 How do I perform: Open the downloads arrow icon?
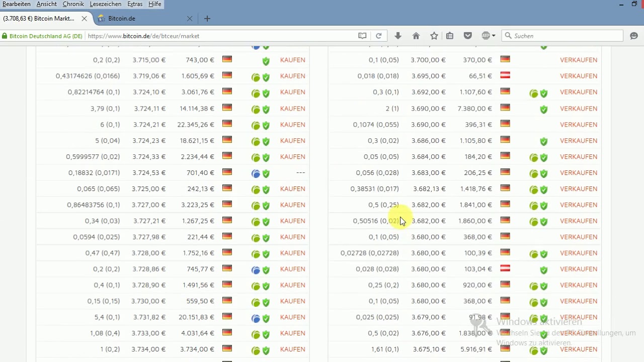398,36
